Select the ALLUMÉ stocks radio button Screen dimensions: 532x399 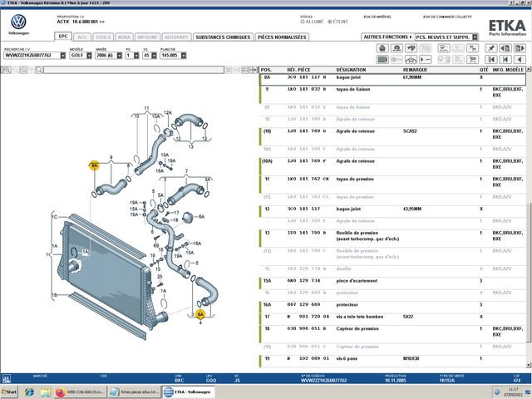[x=303, y=22]
